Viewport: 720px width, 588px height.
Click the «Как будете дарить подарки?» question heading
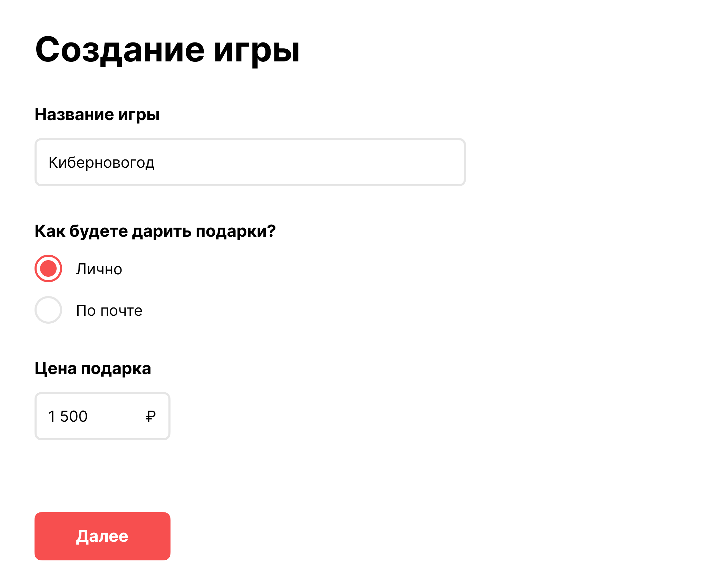[x=155, y=231]
